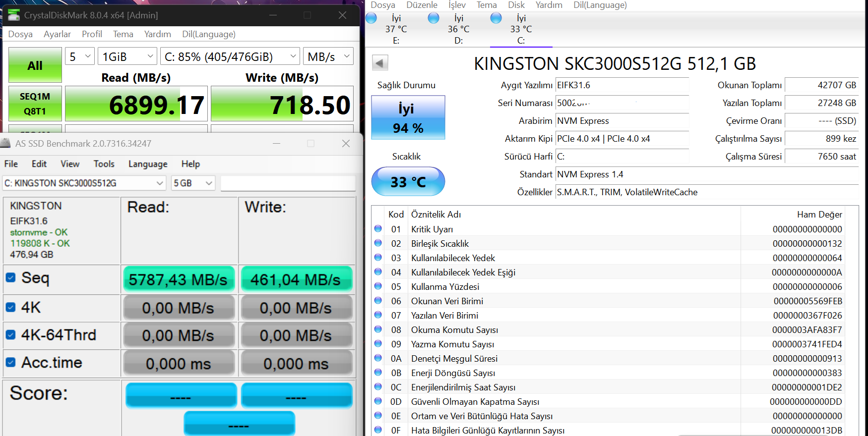Viewport: 868px width, 436px height.
Task: Open Dosya menu in CrystalDiskMark
Action: 20,34
